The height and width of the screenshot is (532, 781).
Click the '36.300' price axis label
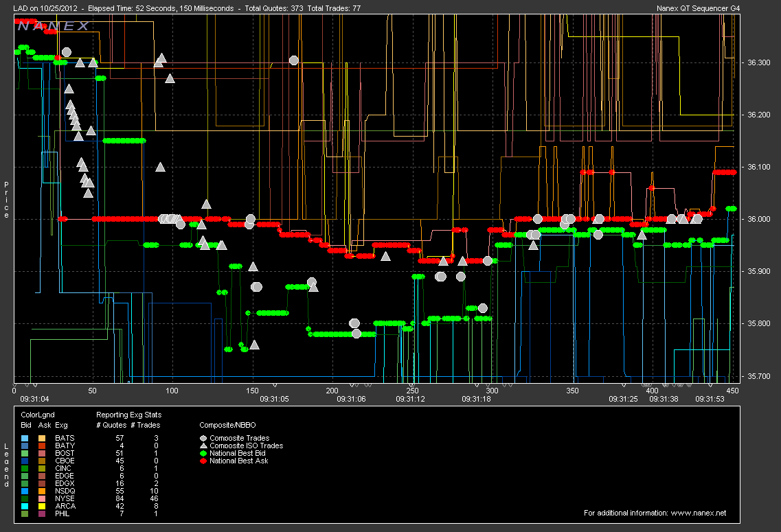pos(758,62)
